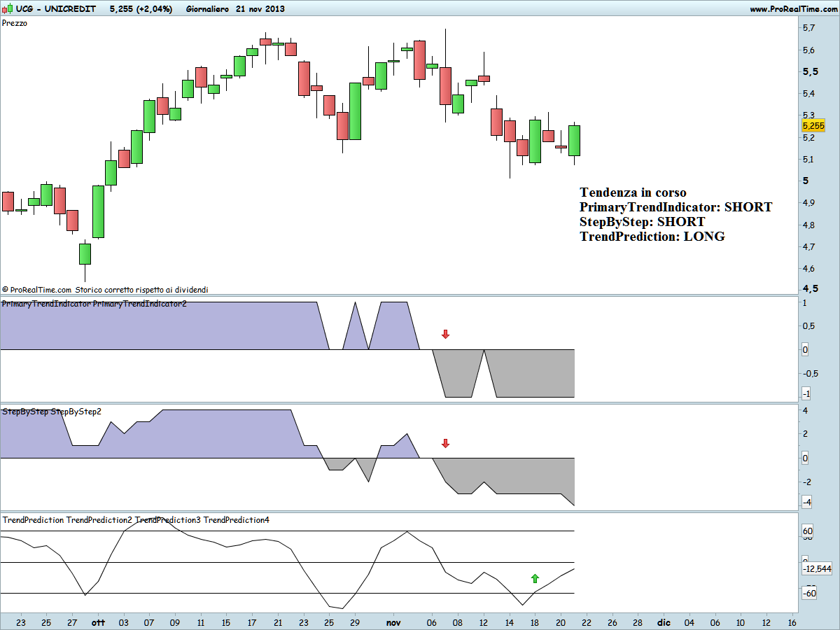Image resolution: width=840 pixels, height=630 pixels.
Task: Click the 29 date label on time axis
Action: click(354, 622)
